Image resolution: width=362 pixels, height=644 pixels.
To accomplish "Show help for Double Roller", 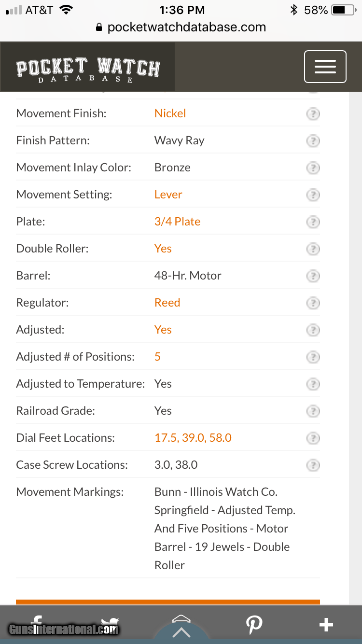I will click(x=313, y=249).
